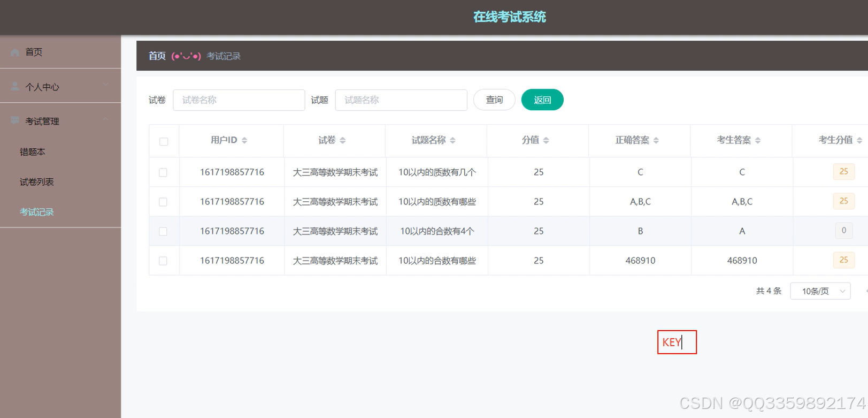868x418 pixels.
Task: Click student answer cell 468910
Action: click(x=742, y=261)
